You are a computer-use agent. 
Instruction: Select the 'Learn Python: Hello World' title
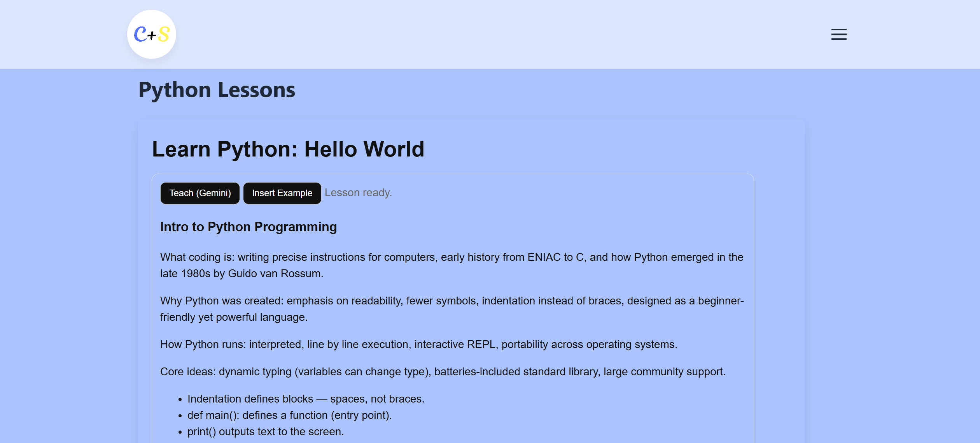point(288,149)
